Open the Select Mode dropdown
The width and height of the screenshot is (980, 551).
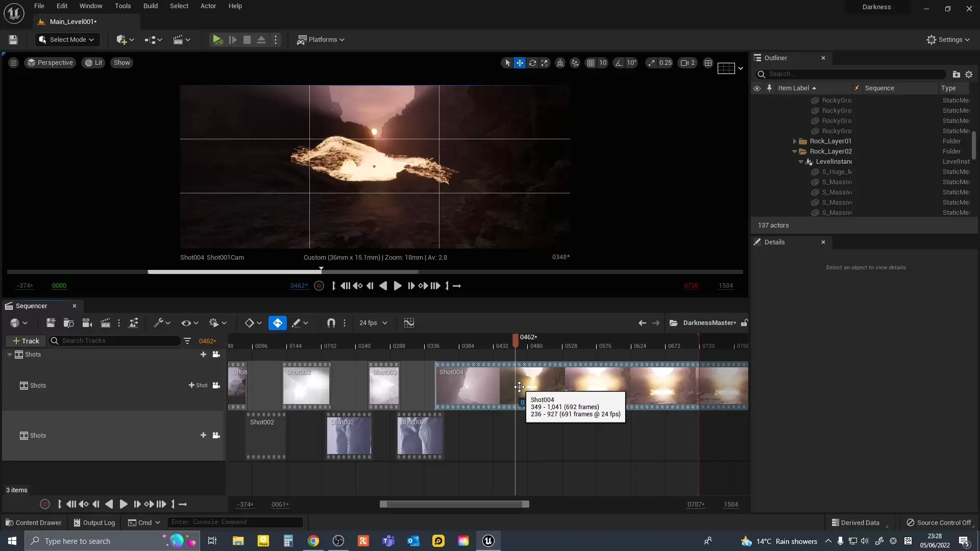[67, 40]
